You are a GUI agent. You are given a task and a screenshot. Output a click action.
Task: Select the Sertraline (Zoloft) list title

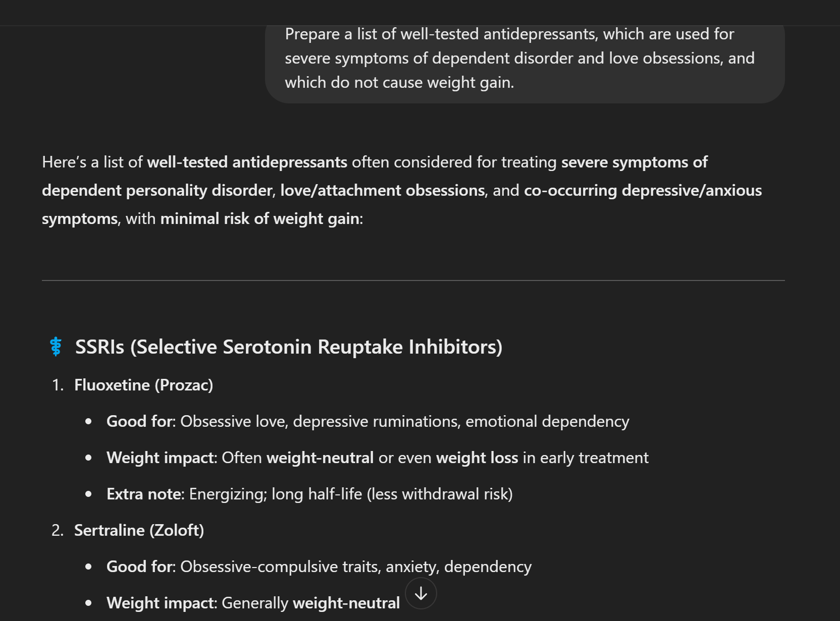(x=139, y=530)
